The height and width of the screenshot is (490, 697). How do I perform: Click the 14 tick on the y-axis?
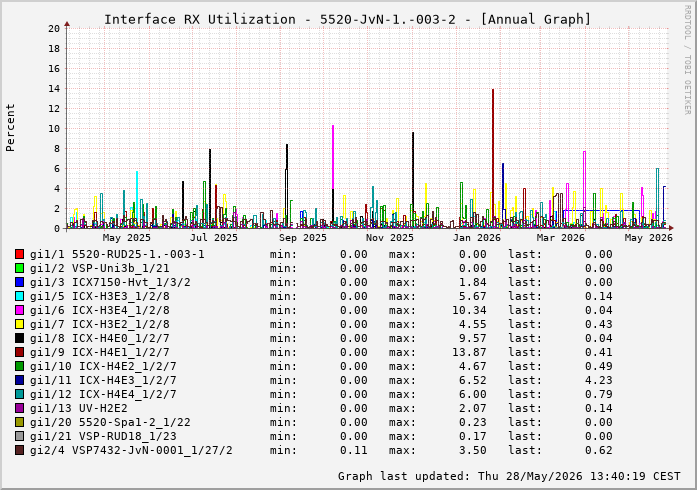54,89
